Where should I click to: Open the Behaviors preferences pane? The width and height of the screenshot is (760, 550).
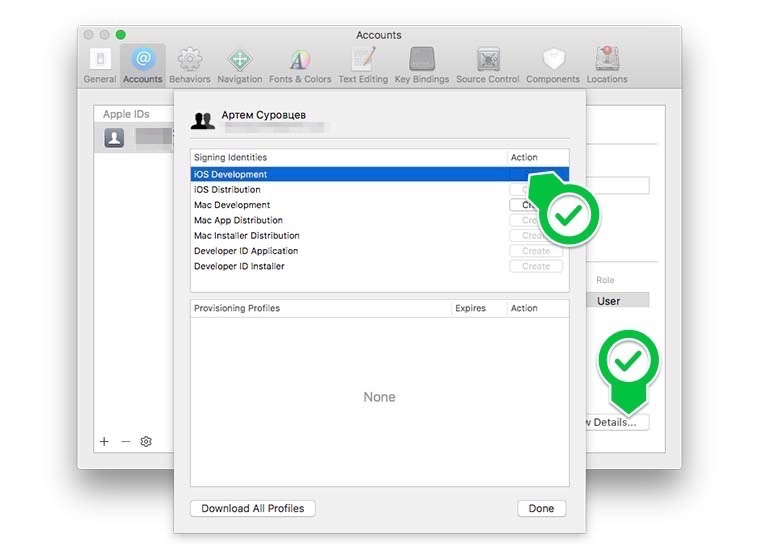190,66
